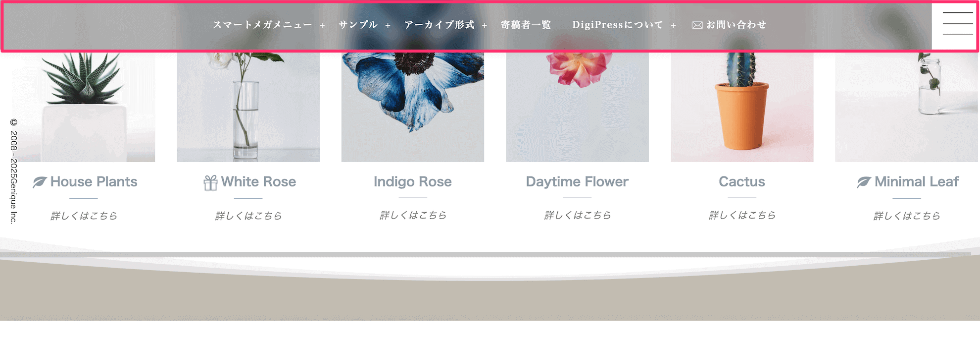Click 詳しくはこちら under Daytime Flower
The height and width of the screenshot is (341, 980).
[577, 215]
